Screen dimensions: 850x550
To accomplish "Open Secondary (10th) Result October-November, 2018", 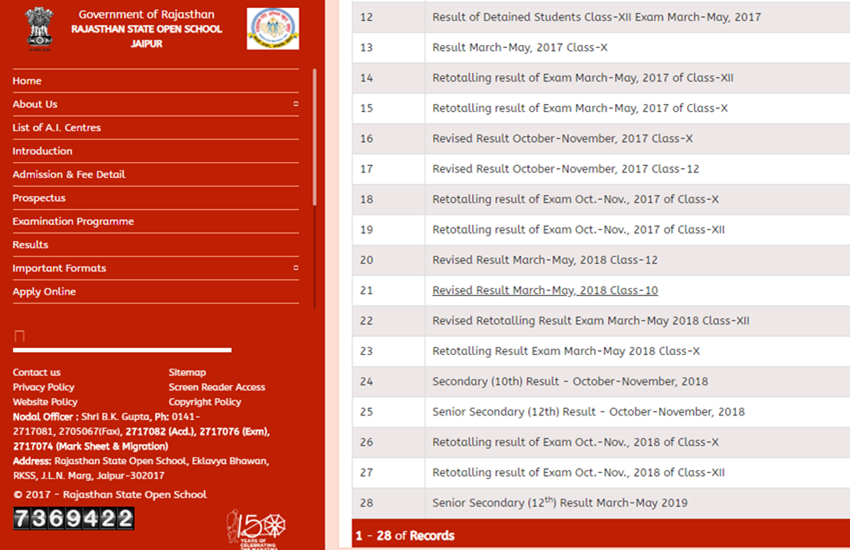I will [x=569, y=381].
